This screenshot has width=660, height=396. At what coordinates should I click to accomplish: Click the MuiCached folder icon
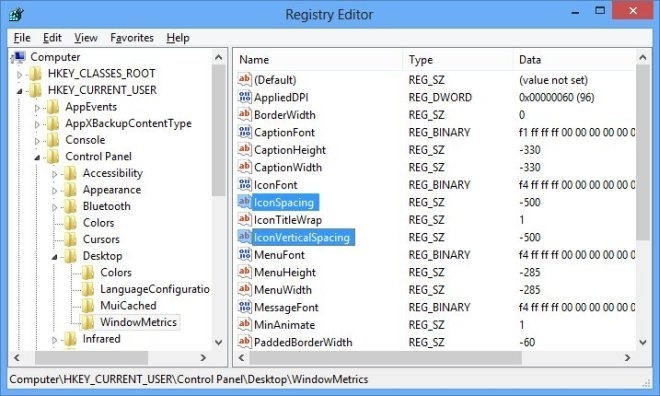click(88, 306)
